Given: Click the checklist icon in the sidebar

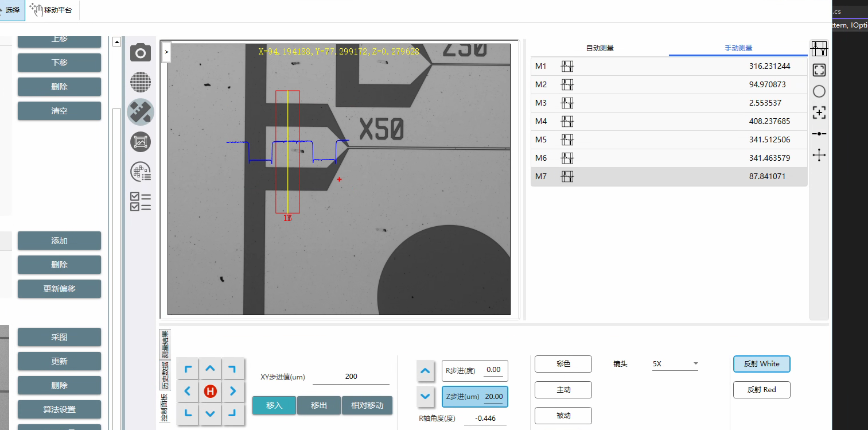Looking at the screenshot, I should (141, 202).
